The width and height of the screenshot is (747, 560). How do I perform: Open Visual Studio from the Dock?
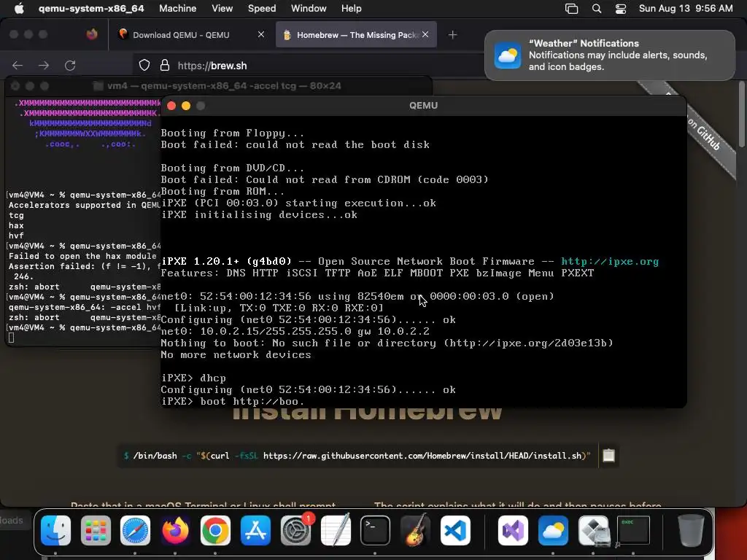tap(513, 530)
